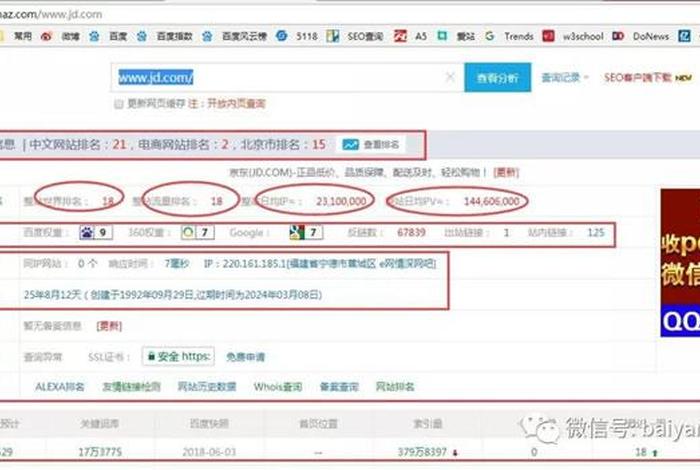The image size is (700, 470).
Task: Open the Google Trends bookmark
Action: (509, 37)
